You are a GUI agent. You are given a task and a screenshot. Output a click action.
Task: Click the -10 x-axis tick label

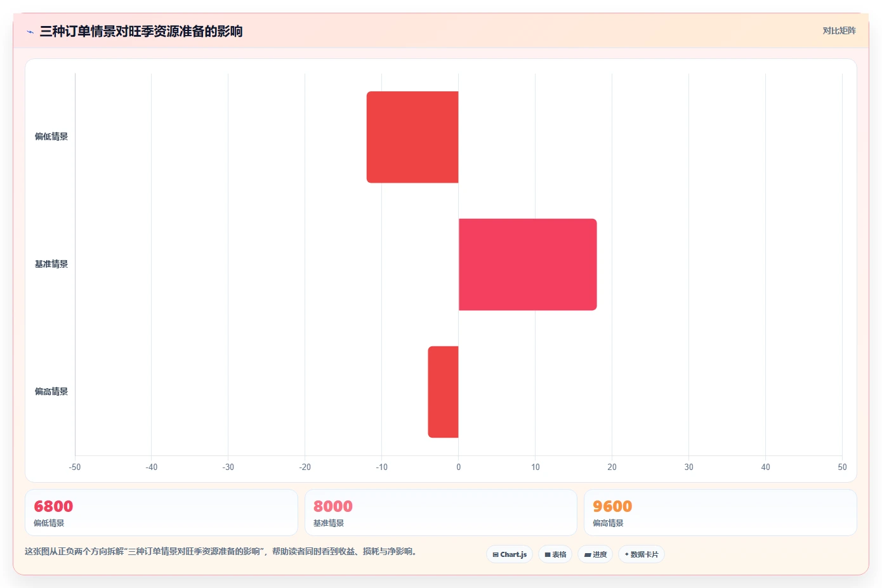tap(381, 467)
